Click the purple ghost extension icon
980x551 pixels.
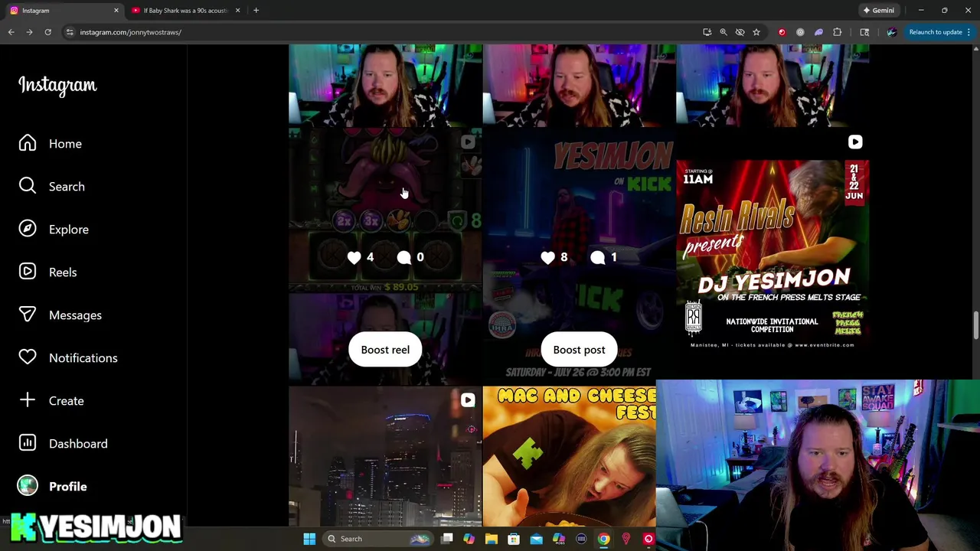click(818, 32)
